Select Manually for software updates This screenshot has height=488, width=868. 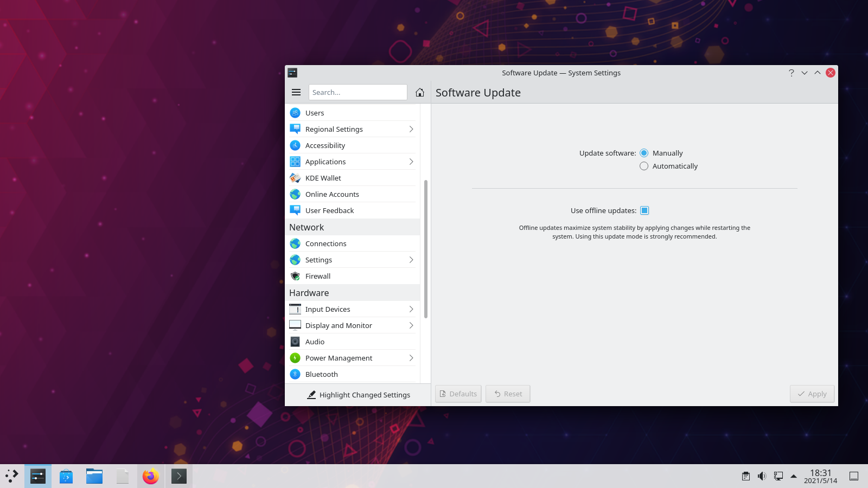click(643, 153)
